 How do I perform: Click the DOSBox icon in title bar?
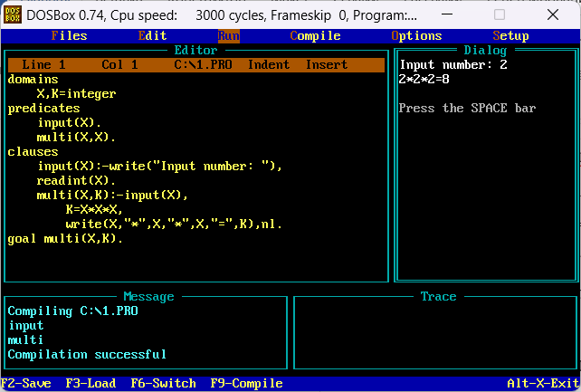13,14
